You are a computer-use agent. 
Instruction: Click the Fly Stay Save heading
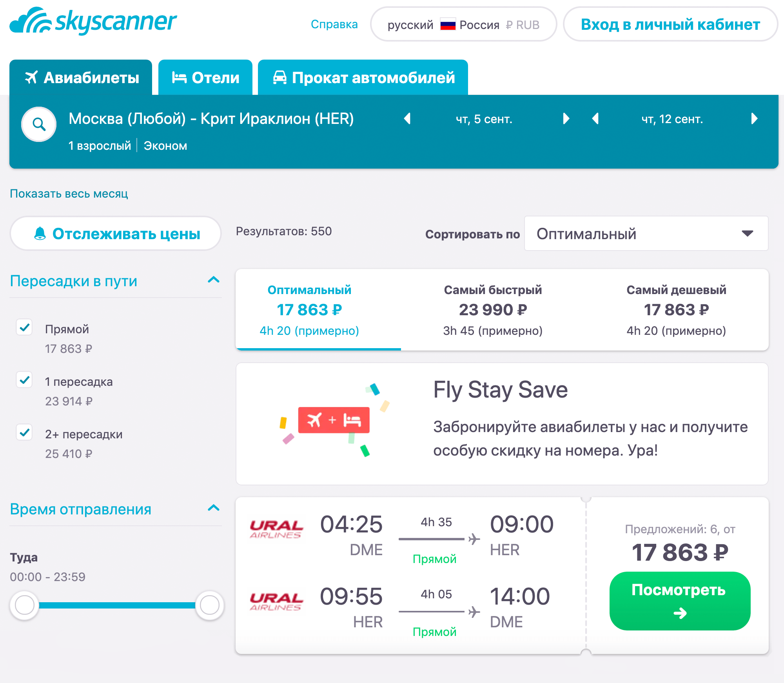(501, 390)
